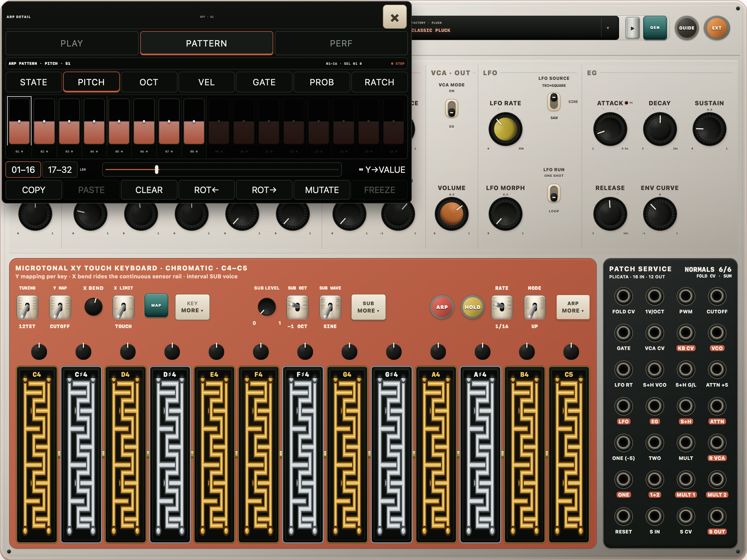The width and height of the screenshot is (747, 560).
Task: Click the MUTATE button
Action: point(322,190)
